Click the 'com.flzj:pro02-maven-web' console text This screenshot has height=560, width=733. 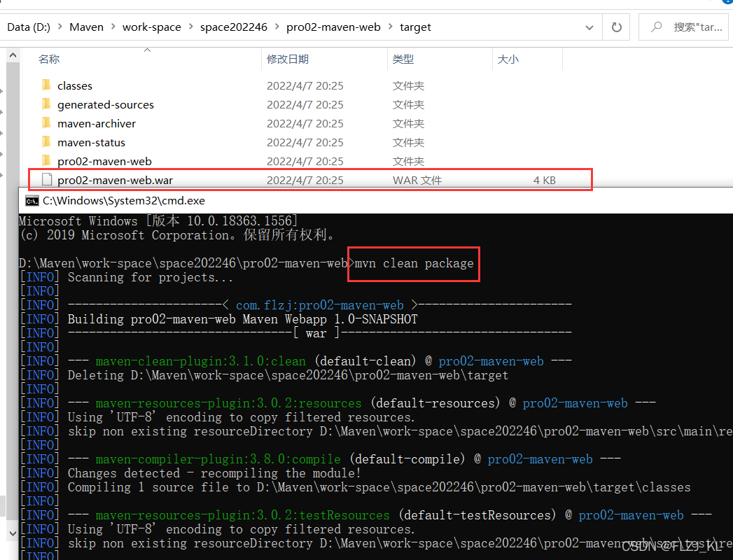[x=320, y=305]
